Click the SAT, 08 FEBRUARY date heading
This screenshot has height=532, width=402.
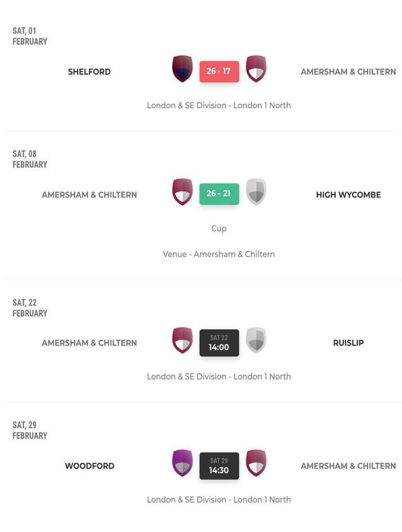30,159
